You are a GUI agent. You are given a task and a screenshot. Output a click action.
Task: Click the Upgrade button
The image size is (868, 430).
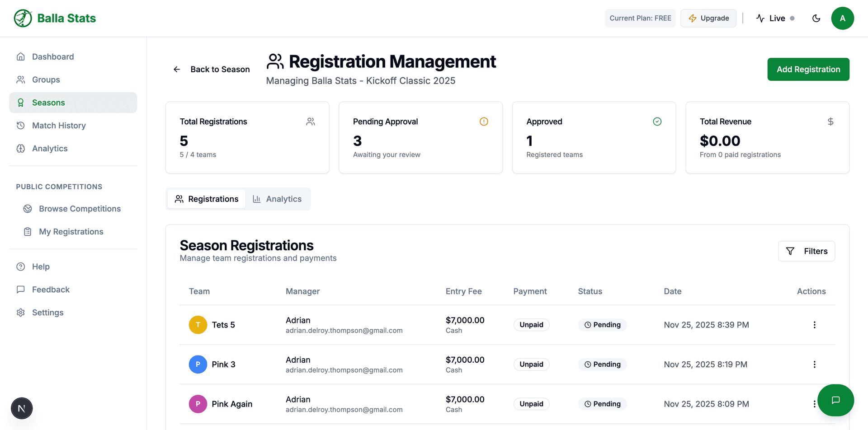tap(708, 18)
